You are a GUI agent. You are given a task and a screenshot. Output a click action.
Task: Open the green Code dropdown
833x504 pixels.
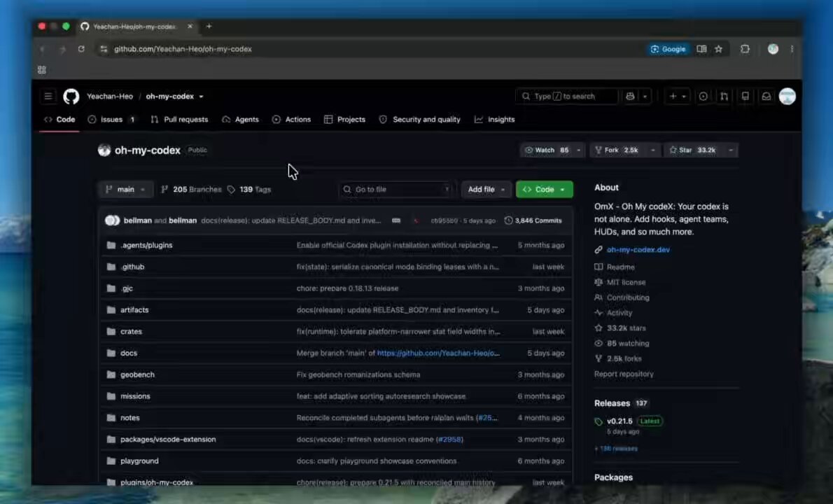(544, 190)
